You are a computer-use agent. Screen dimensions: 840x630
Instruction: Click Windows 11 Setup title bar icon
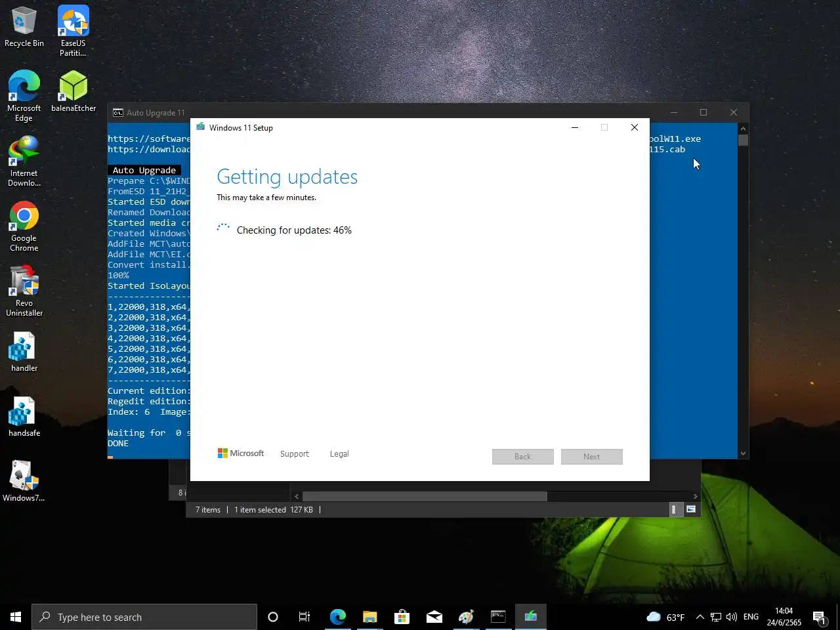coord(200,127)
